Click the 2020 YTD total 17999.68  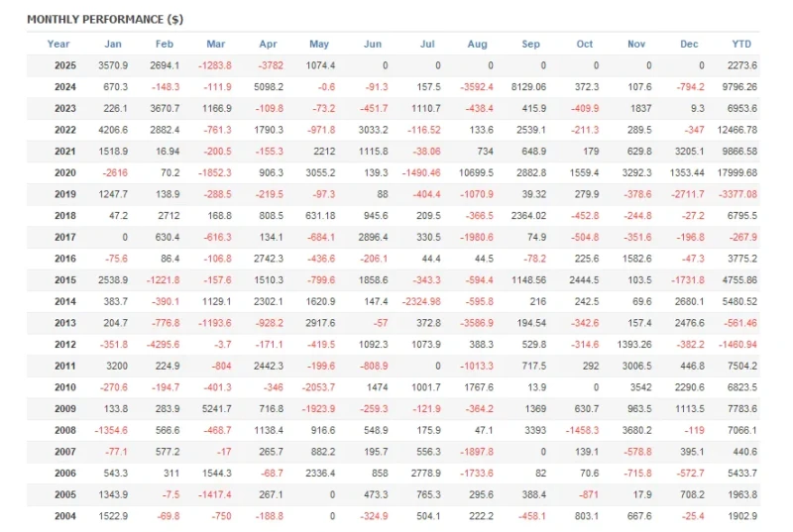736,172
